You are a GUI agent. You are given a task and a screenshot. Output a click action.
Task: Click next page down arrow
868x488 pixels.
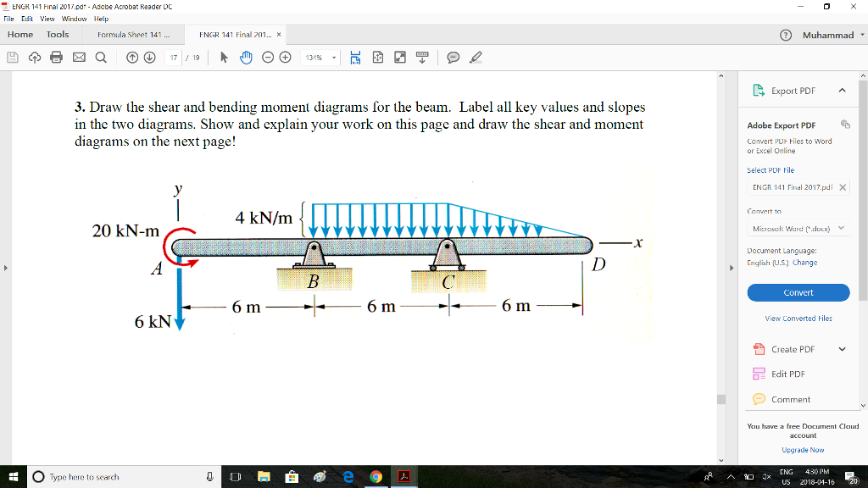tap(148, 57)
